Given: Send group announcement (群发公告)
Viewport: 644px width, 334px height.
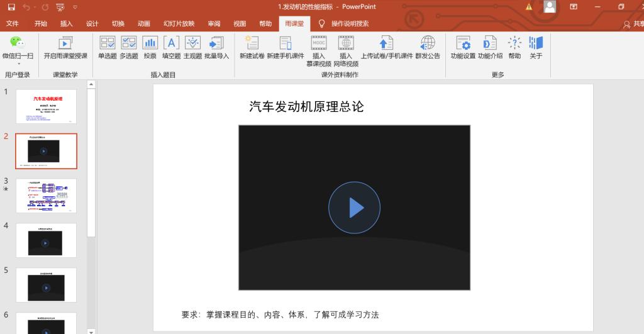Looking at the screenshot, I should (x=428, y=48).
